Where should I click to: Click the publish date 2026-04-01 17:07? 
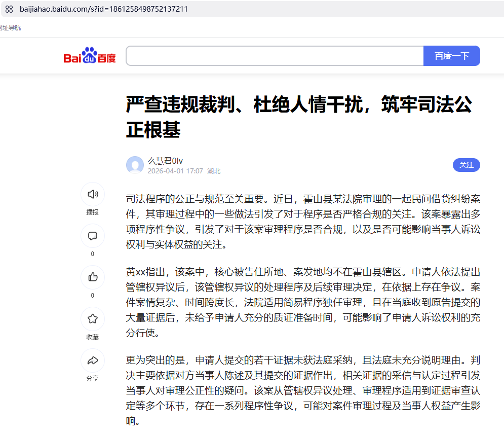coord(175,171)
